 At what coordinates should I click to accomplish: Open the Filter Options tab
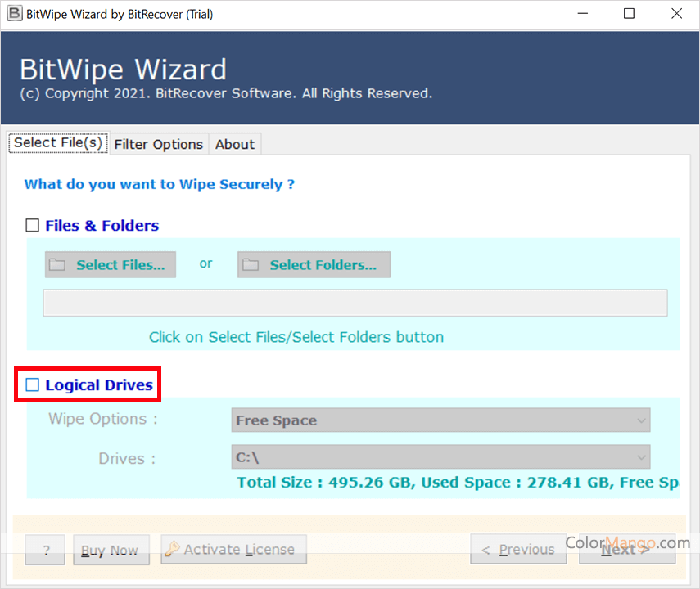(159, 144)
